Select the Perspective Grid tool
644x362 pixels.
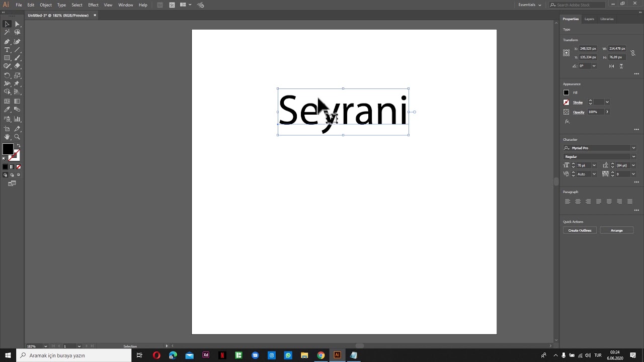pyautogui.click(x=17, y=92)
